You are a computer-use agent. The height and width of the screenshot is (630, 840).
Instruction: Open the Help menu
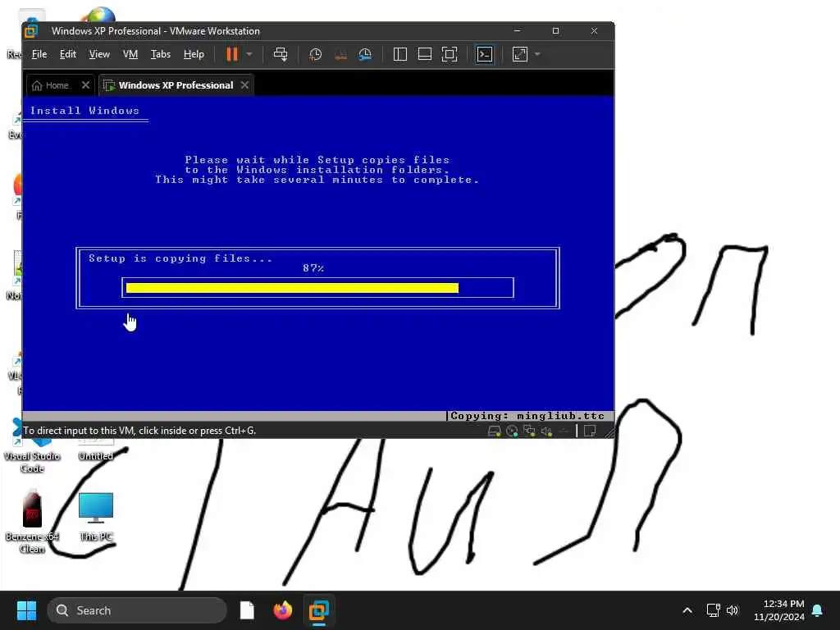coord(194,54)
